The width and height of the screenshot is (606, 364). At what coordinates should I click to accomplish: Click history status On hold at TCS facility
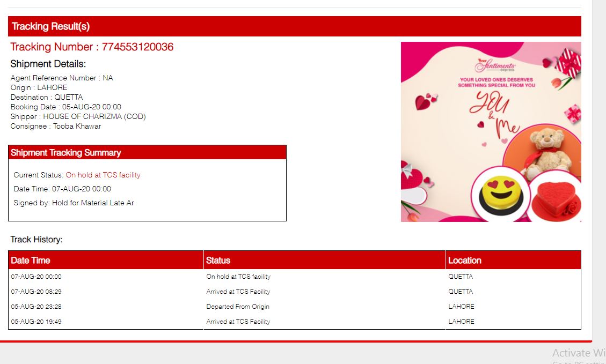coord(238,277)
